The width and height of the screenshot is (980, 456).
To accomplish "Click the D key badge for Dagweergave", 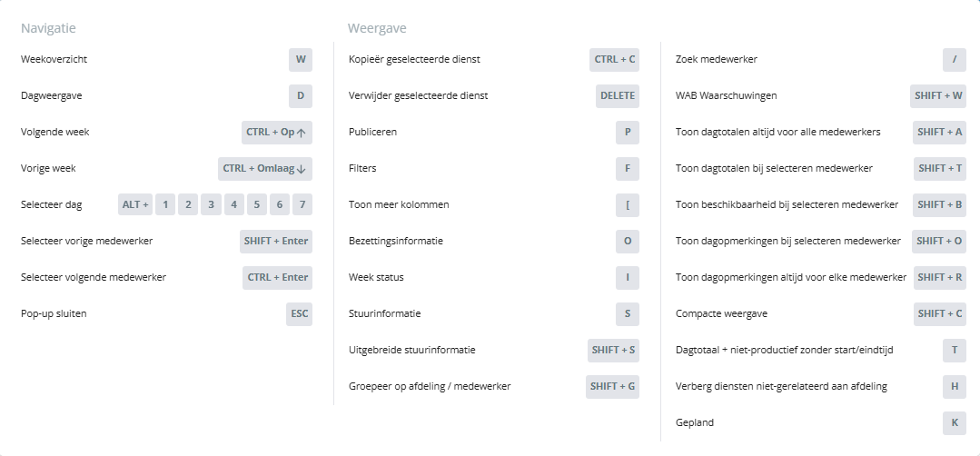I will 301,96.
